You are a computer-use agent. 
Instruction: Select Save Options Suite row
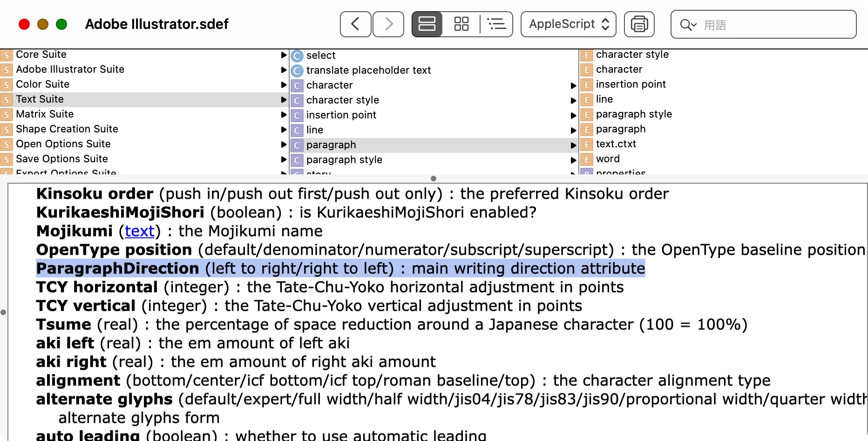coord(144,159)
